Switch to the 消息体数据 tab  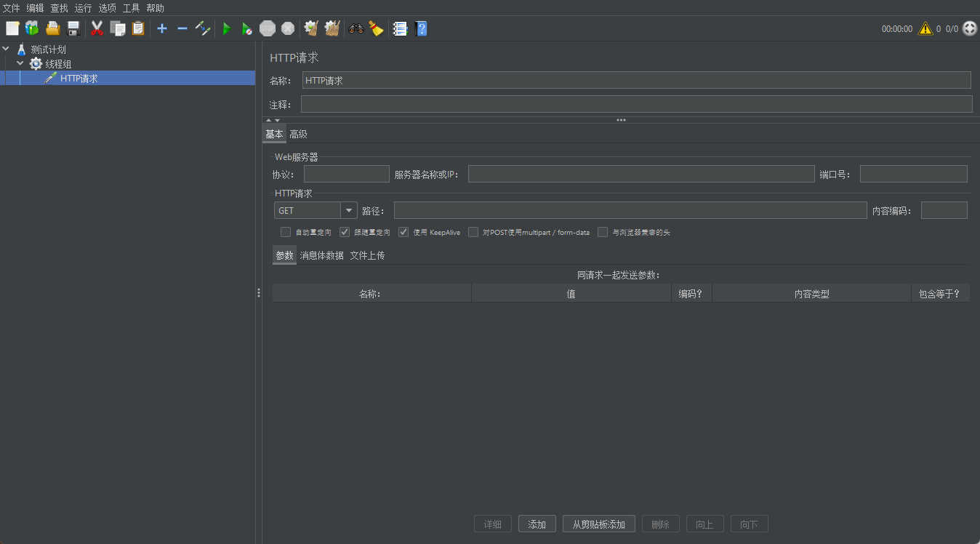pos(322,255)
